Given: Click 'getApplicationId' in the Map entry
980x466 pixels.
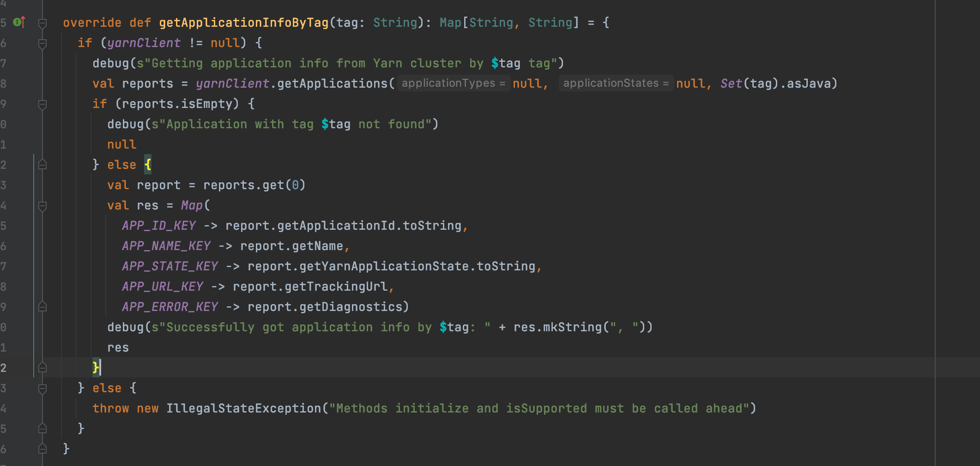Looking at the screenshot, I should 336,226.
